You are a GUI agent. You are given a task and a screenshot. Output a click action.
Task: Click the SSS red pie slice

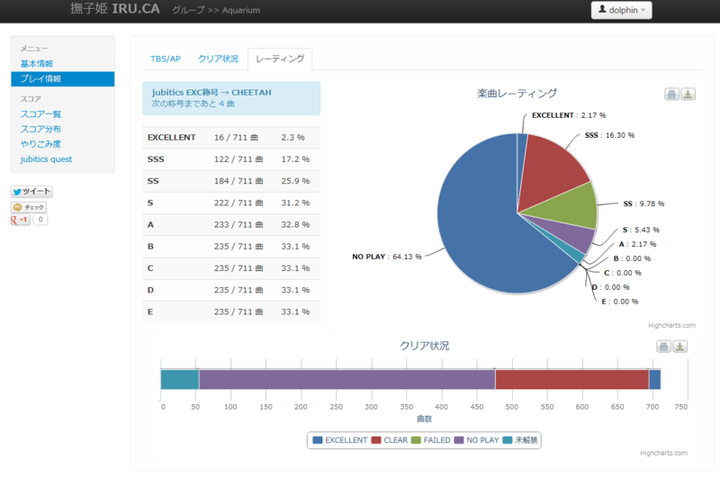[551, 170]
